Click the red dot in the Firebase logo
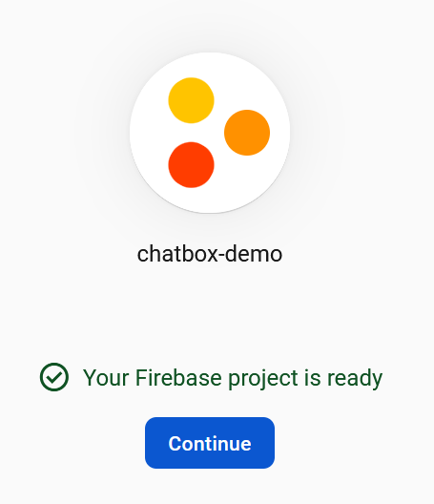Screen dimensions: 434x504 click(x=191, y=165)
